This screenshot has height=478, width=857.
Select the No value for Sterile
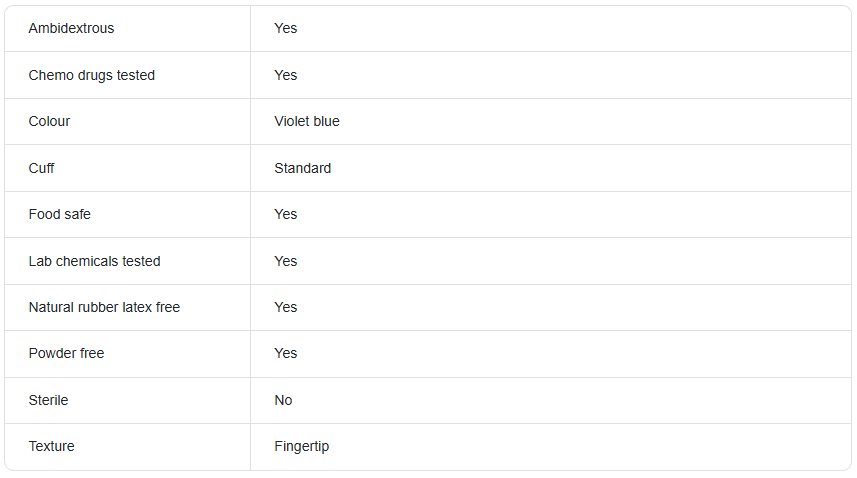pyautogui.click(x=283, y=400)
